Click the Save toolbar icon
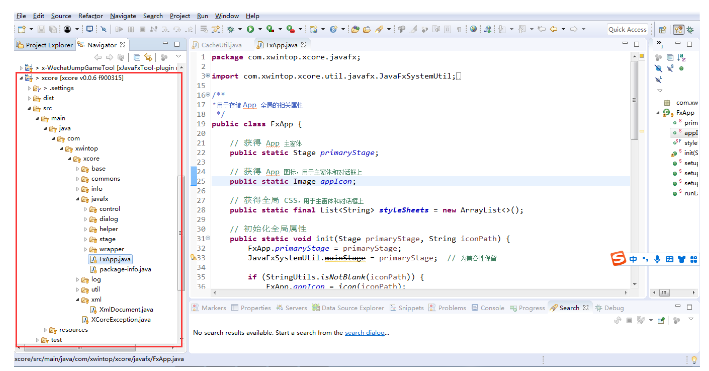The width and height of the screenshot is (709, 371). click(41, 29)
